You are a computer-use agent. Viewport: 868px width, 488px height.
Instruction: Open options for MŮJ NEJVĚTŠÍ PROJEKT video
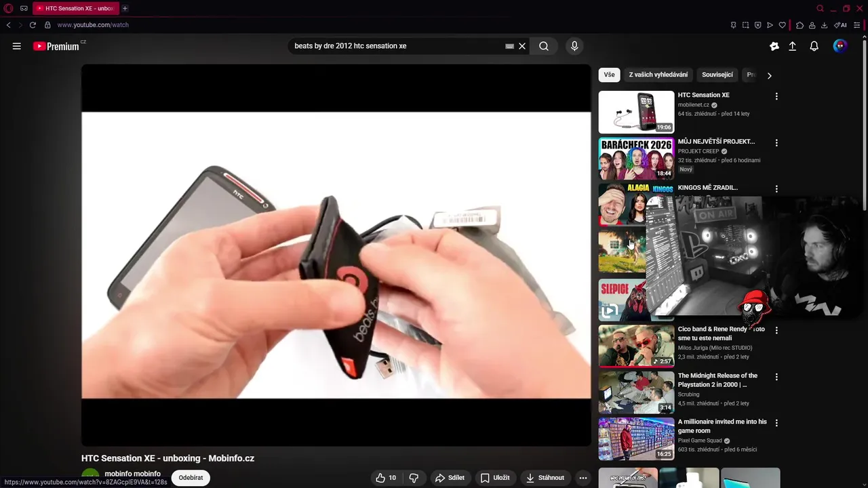point(776,143)
